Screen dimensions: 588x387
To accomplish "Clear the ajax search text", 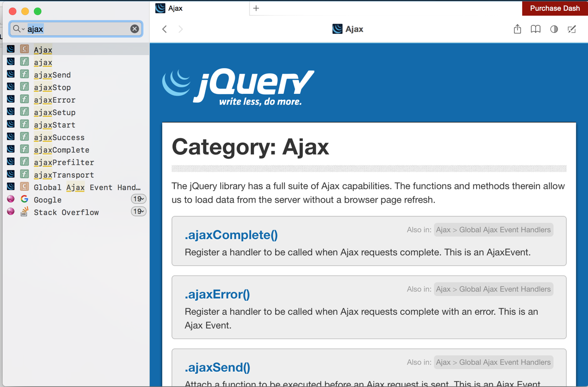I will click(134, 29).
